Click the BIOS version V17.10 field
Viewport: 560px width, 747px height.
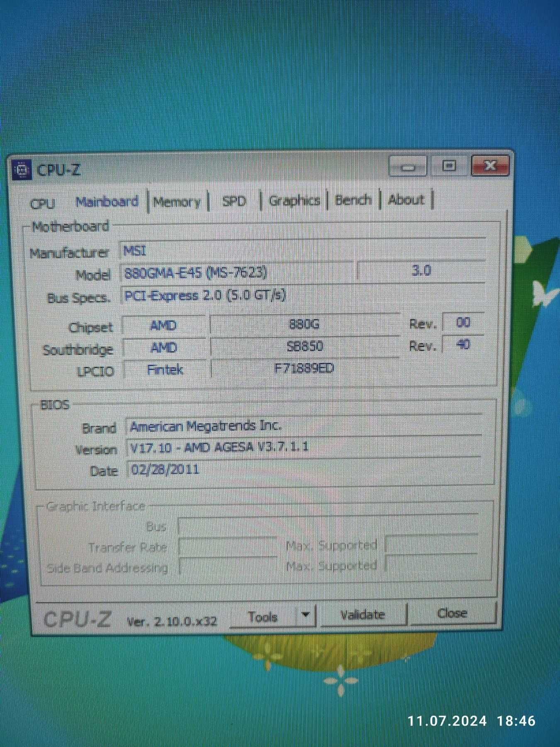point(304,447)
